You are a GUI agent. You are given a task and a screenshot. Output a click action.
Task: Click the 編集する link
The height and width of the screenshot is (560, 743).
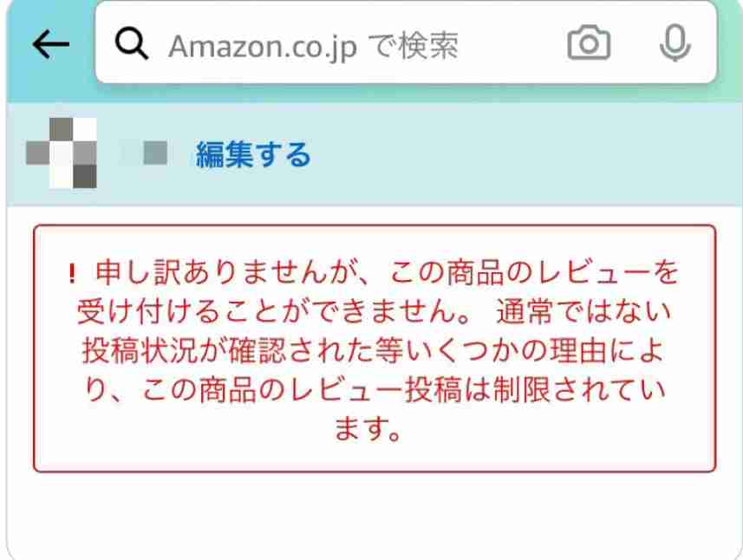[253, 154]
